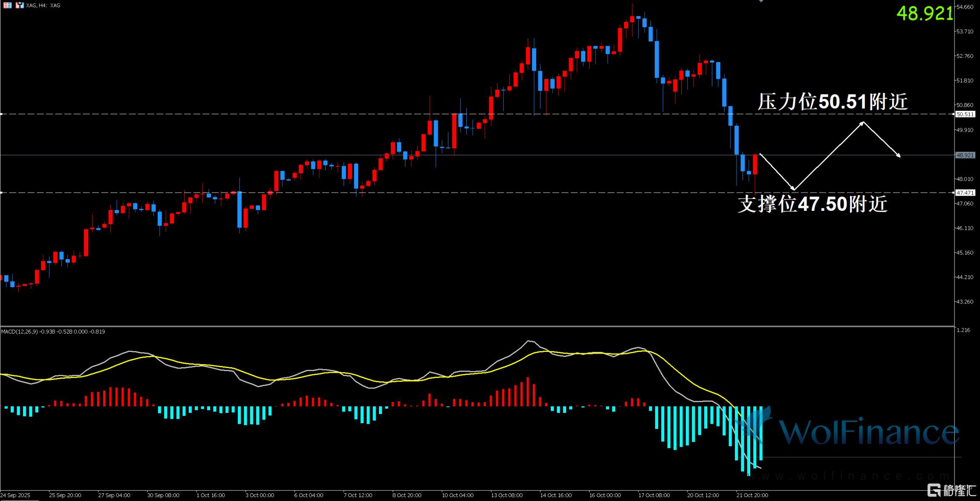The width and height of the screenshot is (980, 501).
Task: Click the 压力位50.51附近 resistance text label
Action: click(832, 102)
